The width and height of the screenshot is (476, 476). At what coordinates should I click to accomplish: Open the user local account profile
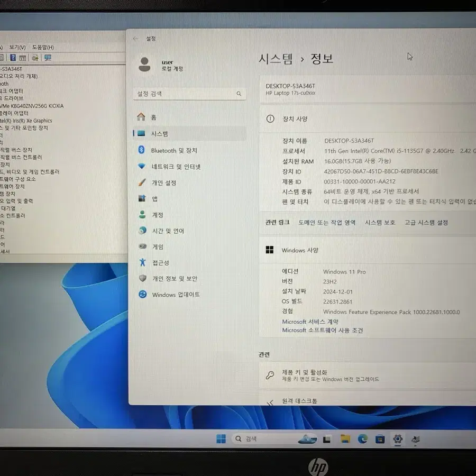[x=161, y=65]
